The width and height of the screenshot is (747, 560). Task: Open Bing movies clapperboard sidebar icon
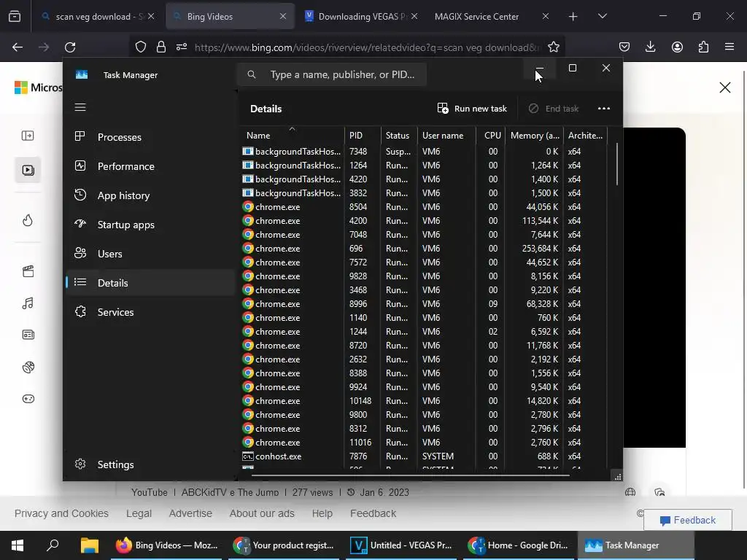(28, 271)
